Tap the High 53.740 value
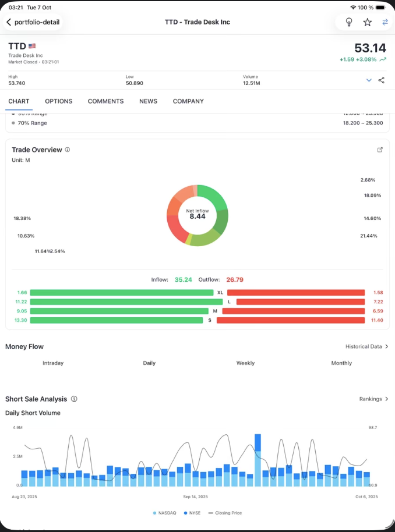 pos(17,83)
